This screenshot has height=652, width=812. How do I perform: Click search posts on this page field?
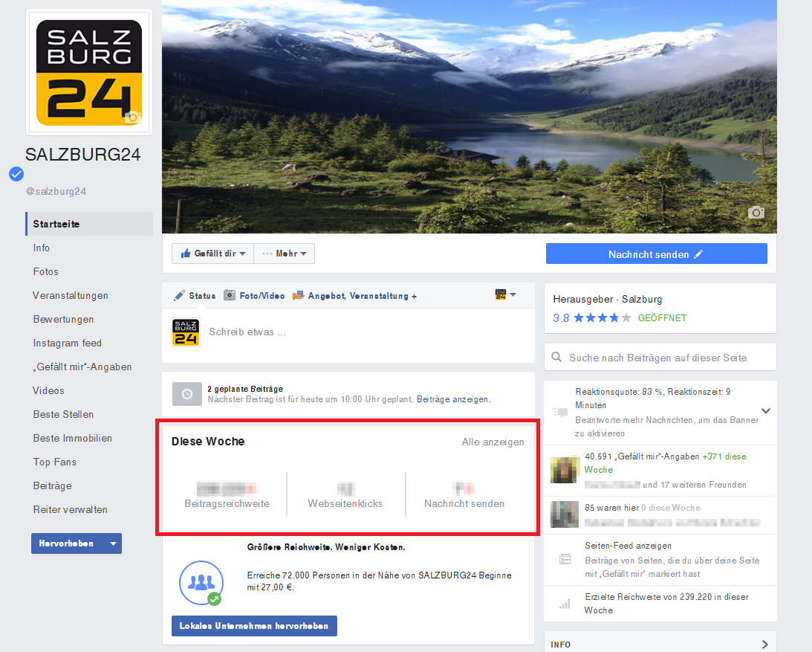(660, 357)
